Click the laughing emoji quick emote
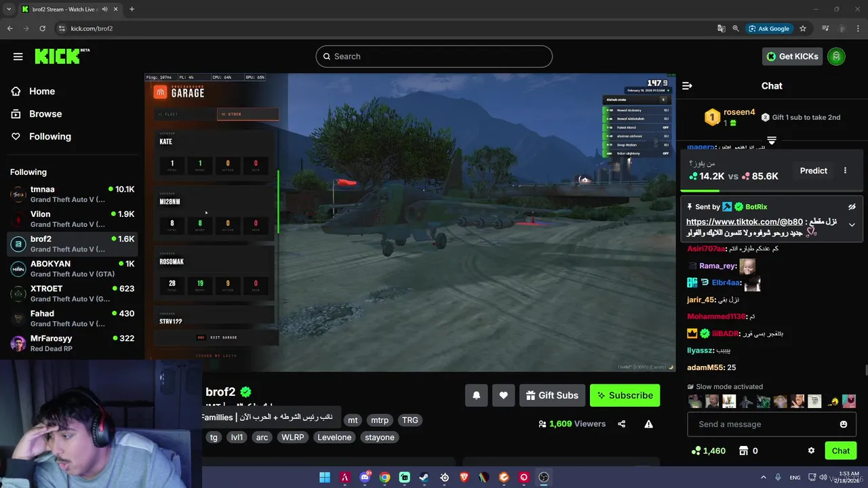This screenshot has height=488, width=868. [833, 401]
